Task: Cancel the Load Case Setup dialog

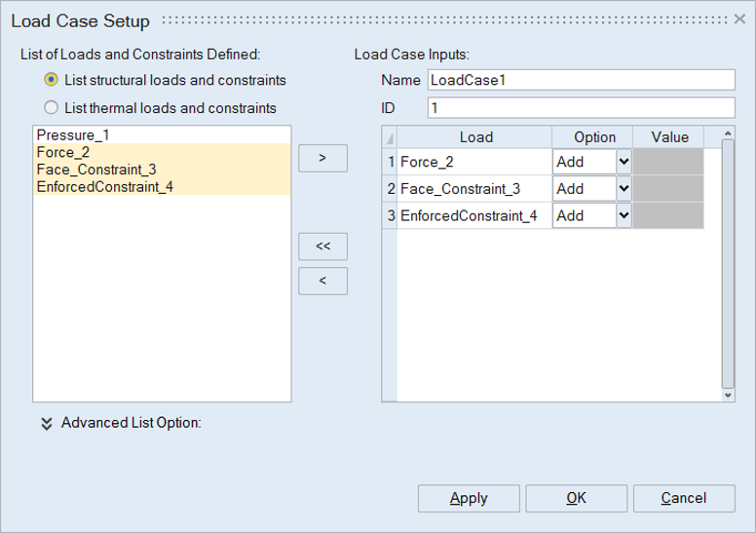Action: click(x=683, y=498)
